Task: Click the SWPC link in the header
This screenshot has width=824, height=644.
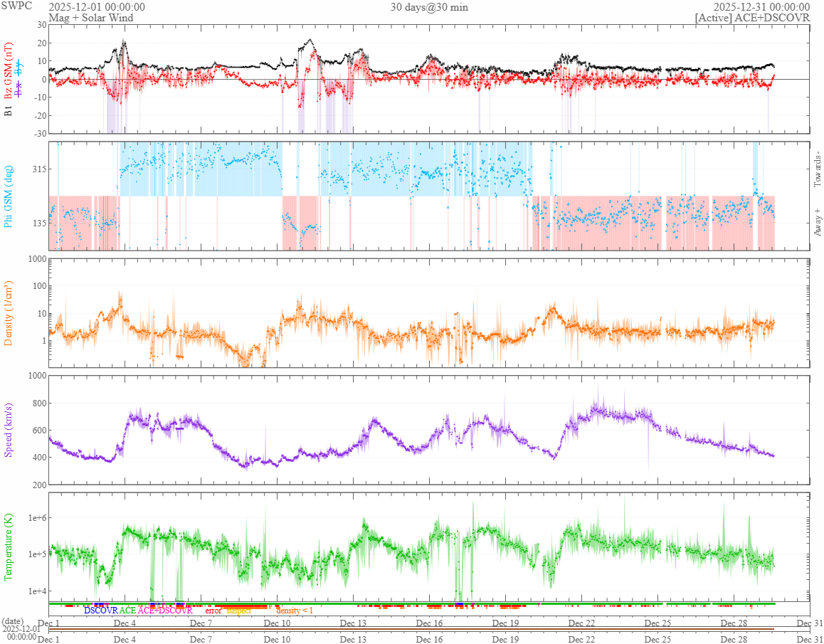Action: tap(16, 6)
